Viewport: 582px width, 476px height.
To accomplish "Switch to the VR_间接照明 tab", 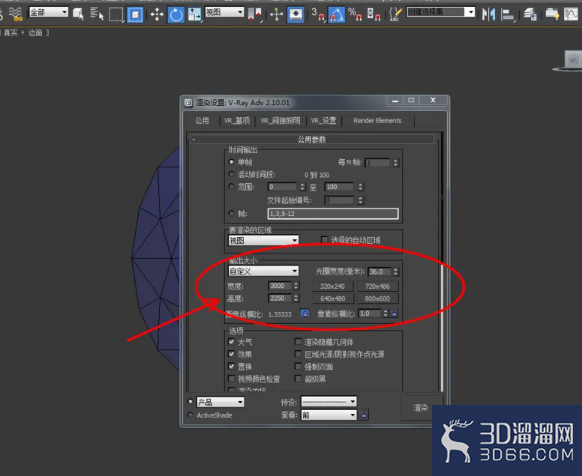I will 280,121.
